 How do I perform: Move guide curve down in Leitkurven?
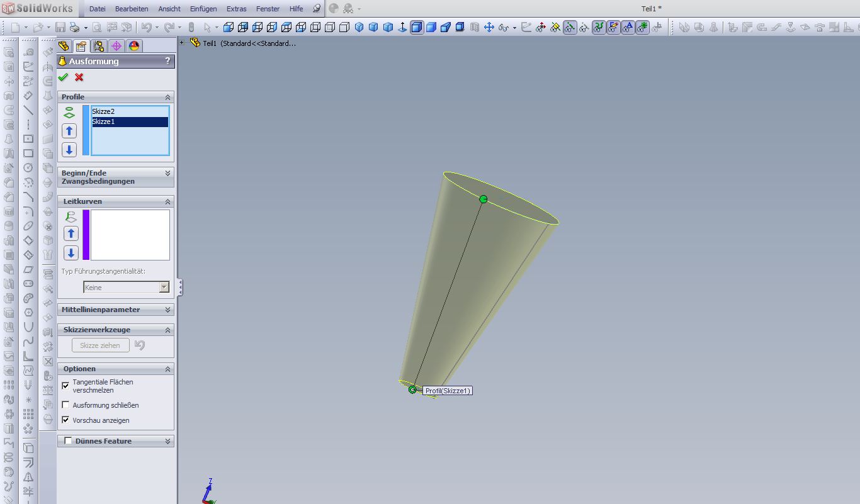tap(71, 253)
